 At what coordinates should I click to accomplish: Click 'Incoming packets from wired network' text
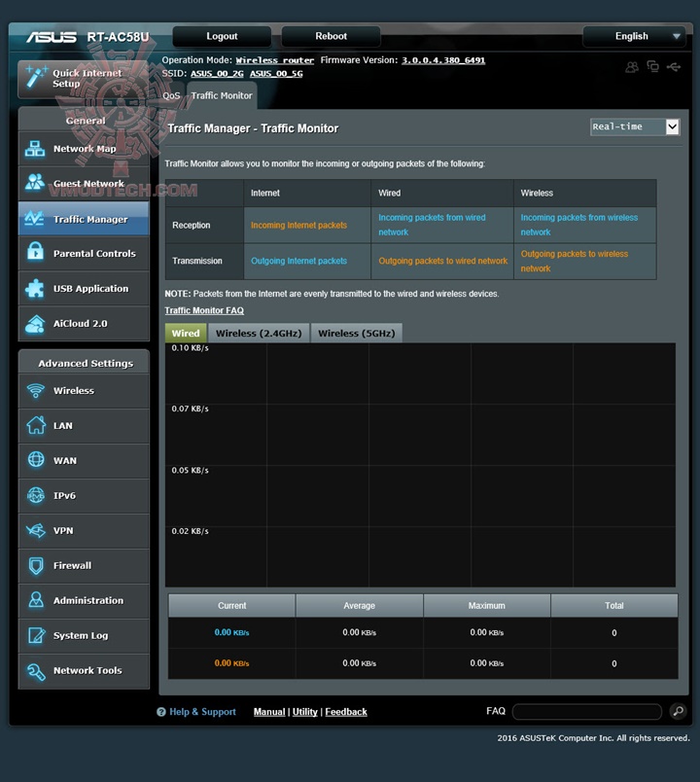tap(432, 225)
